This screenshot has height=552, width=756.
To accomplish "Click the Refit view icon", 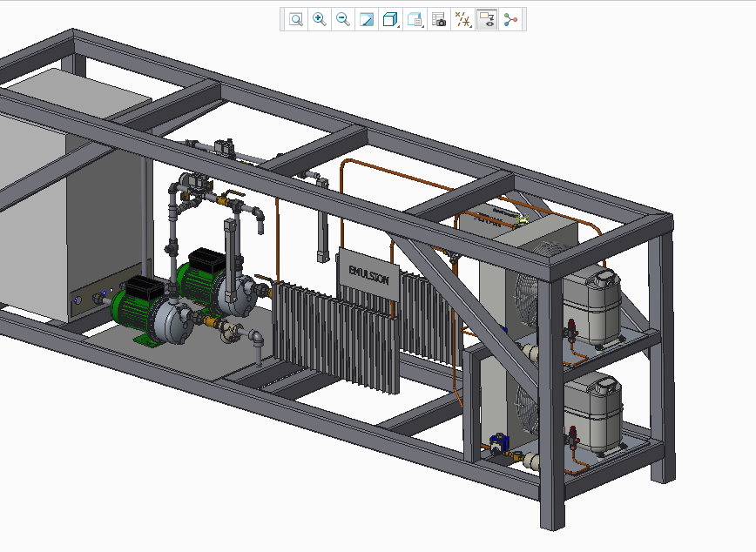I will tap(296, 19).
